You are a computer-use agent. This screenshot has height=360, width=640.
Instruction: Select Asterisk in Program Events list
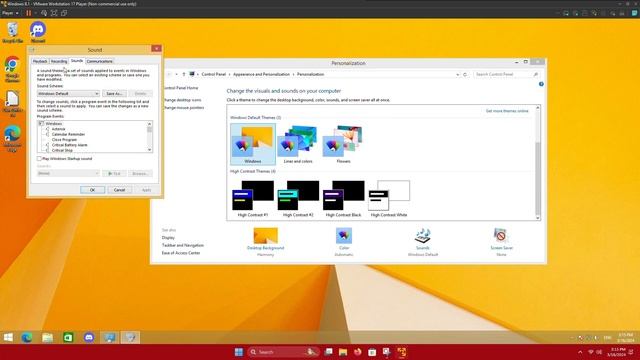coord(58,129)
